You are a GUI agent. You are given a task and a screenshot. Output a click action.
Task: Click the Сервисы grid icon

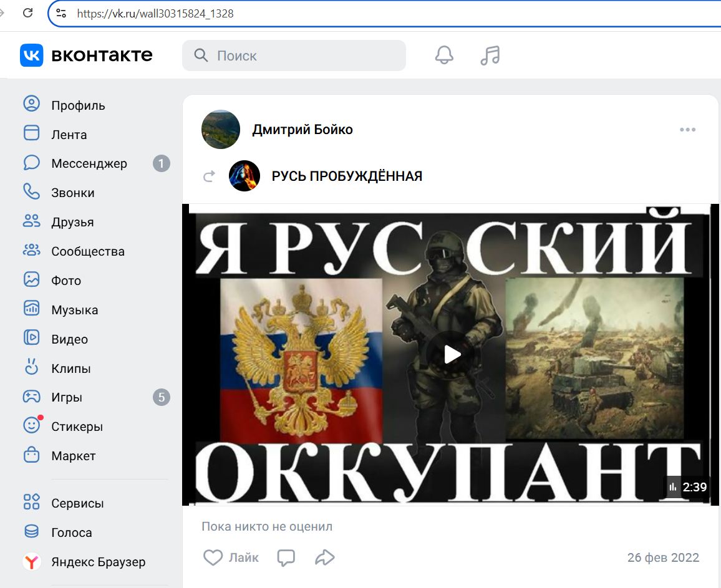pyautogui.click(x=31, y=502)
